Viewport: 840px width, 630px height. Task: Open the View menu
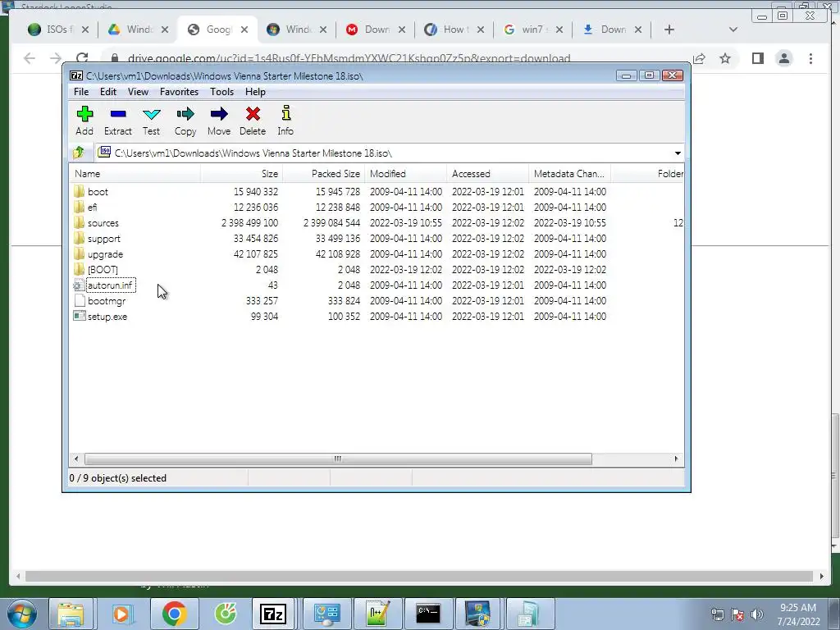[138, 92]
